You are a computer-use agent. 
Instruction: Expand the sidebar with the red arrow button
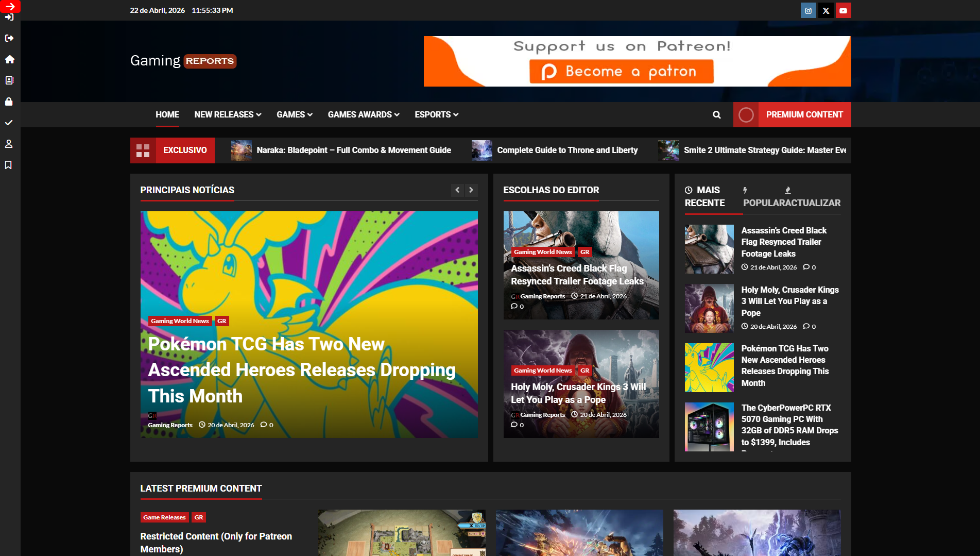[10, 6]
